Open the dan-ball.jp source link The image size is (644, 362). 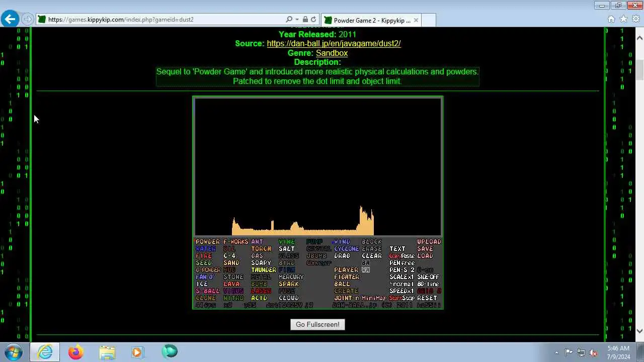(x=334, y=44)
